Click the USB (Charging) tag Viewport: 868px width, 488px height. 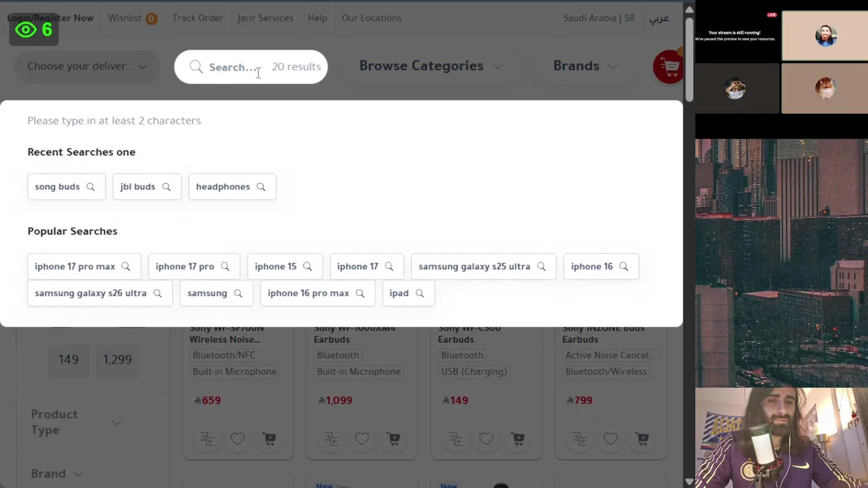coord(474,371)
